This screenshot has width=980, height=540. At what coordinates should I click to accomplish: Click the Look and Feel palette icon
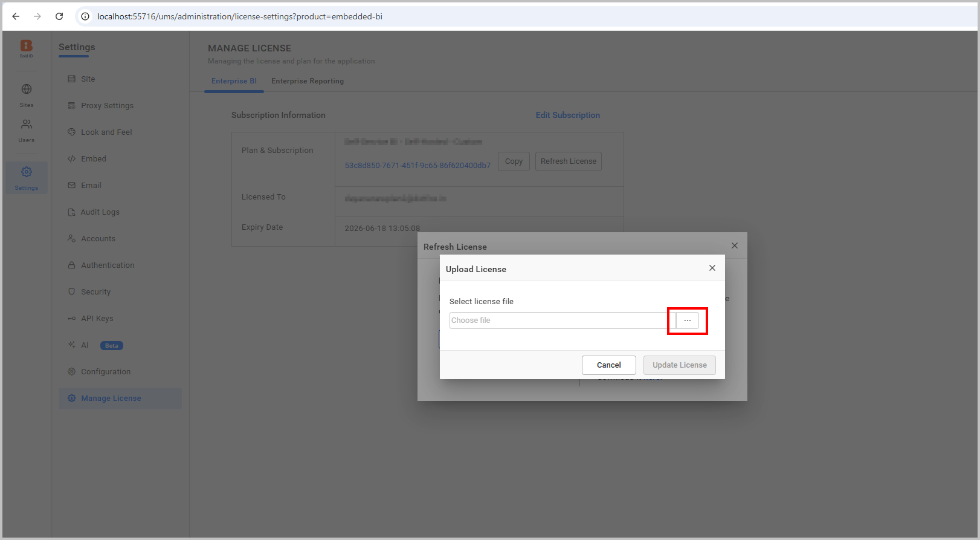[x=72, y=132]
